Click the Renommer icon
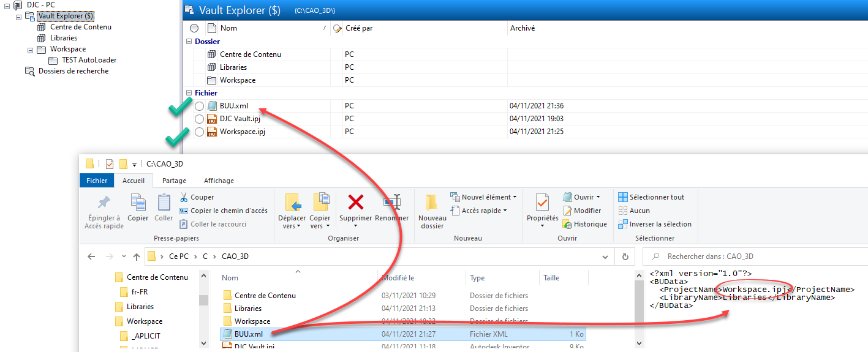 coord(391,202)
